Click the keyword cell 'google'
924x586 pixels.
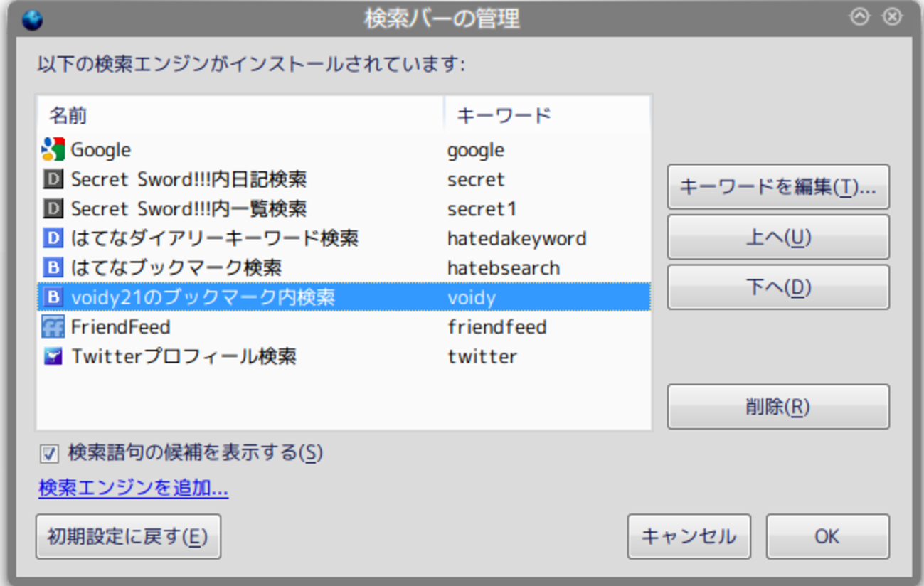click(x=476, y=151)
